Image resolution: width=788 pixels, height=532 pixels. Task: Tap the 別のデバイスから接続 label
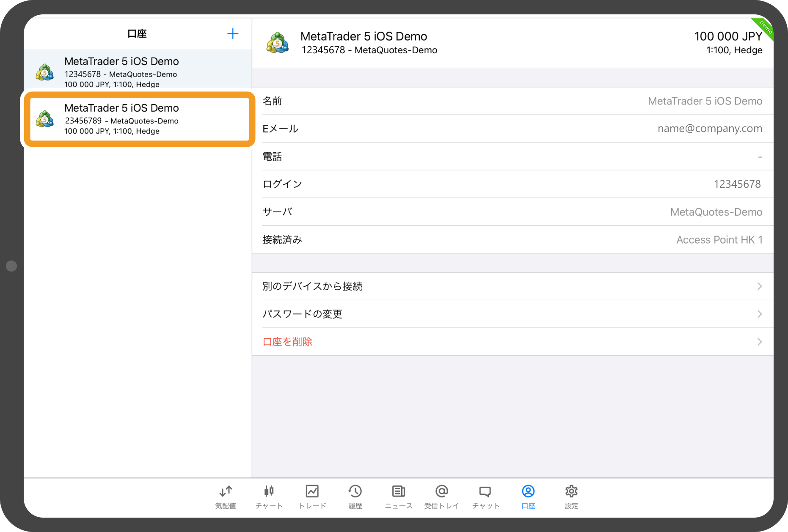coord(312,286)
